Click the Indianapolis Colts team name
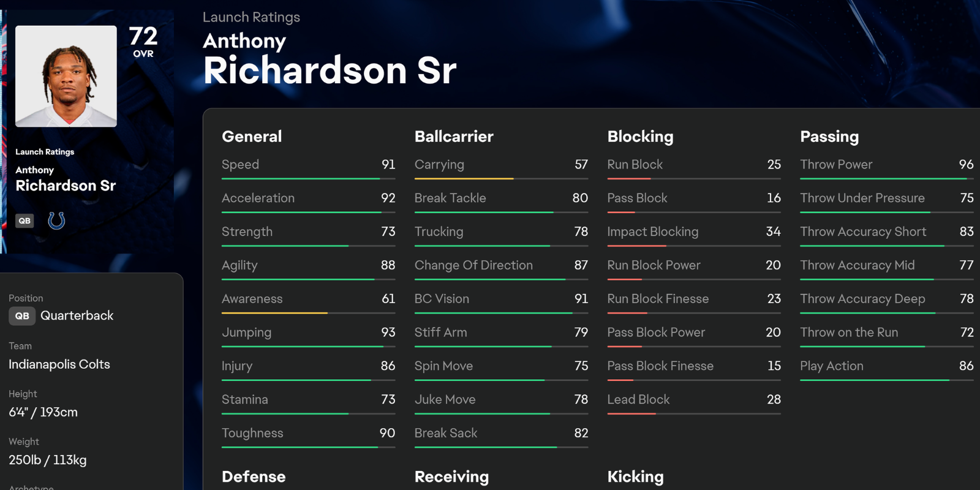 click(59, 364)
